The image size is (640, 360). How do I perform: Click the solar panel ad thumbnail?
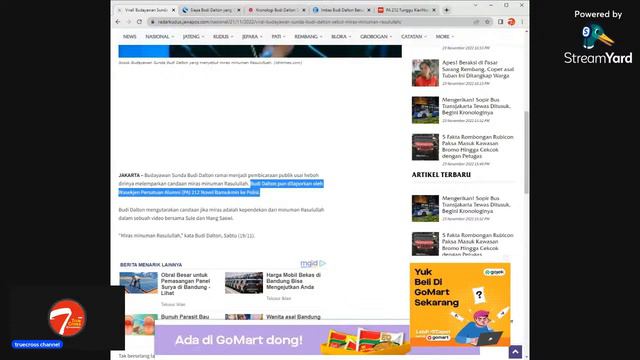tap(138, 283)
